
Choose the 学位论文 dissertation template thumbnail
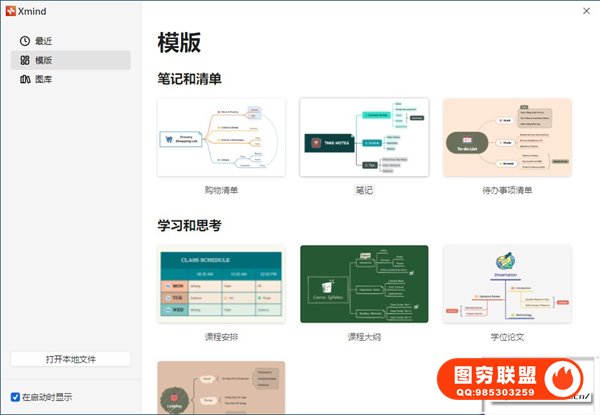(x=507, y=284)
